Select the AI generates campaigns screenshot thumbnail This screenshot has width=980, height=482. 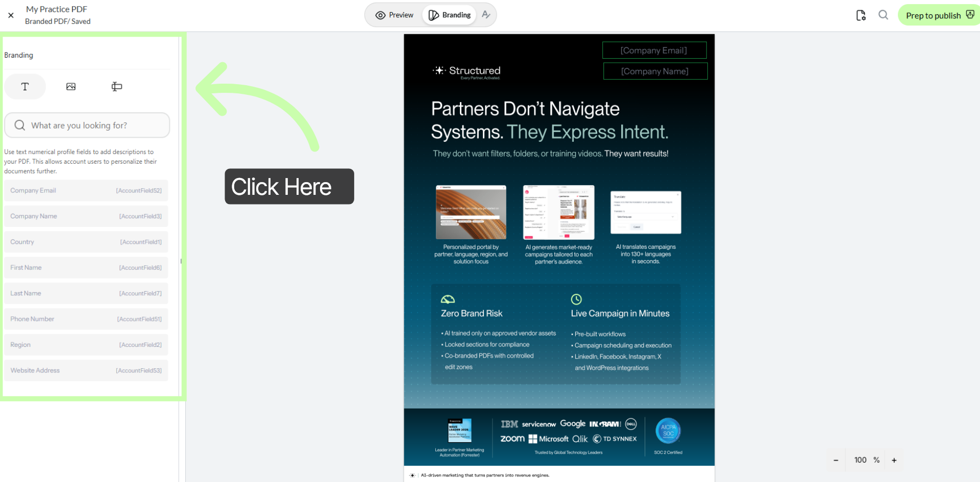[559, 212]
